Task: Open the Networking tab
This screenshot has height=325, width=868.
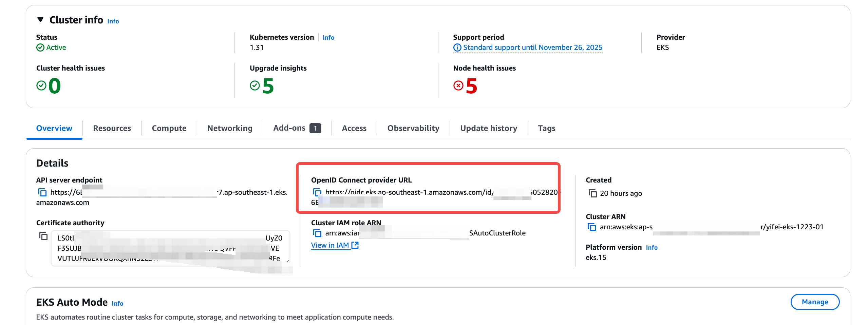Action: 230,128
